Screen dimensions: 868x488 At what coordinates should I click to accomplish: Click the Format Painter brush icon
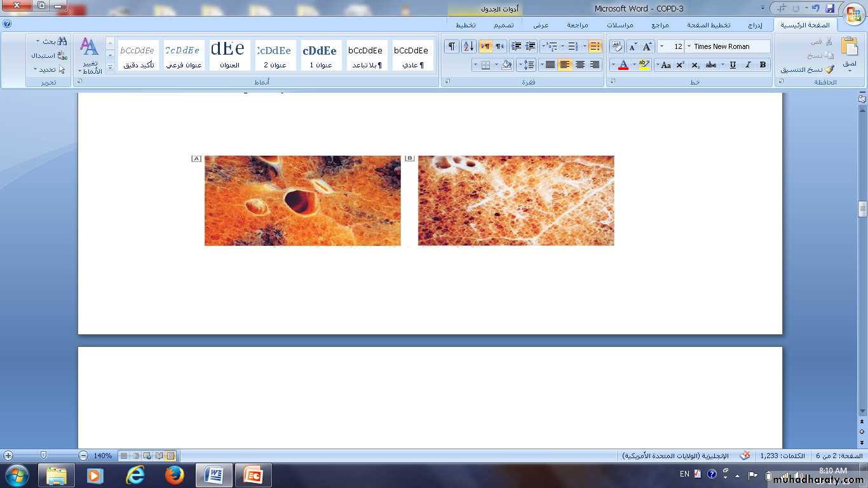(x=829, y=70)
